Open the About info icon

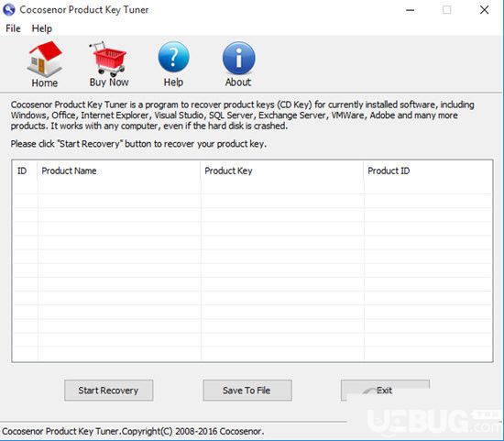[238, 58]
